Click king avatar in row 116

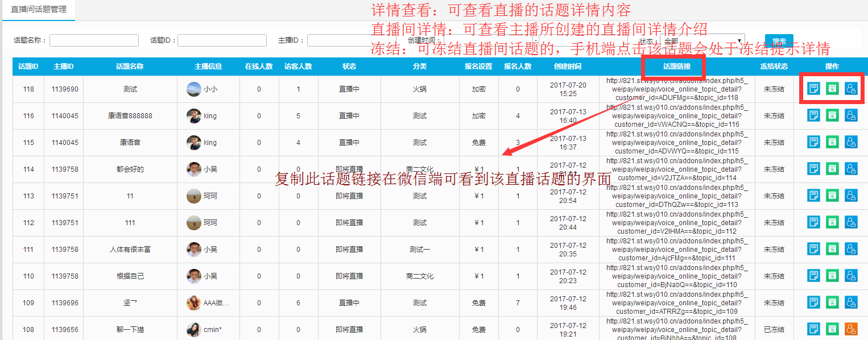click(x=193, y=115)
